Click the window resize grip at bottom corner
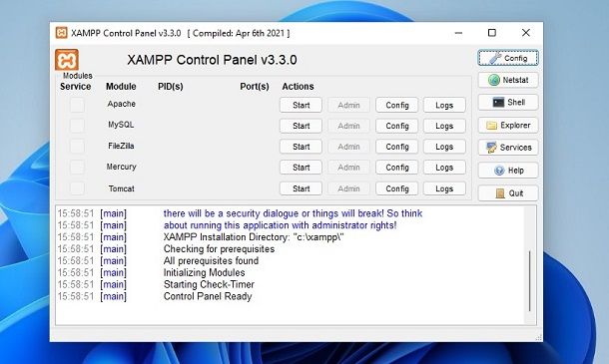 click(539, 337)
